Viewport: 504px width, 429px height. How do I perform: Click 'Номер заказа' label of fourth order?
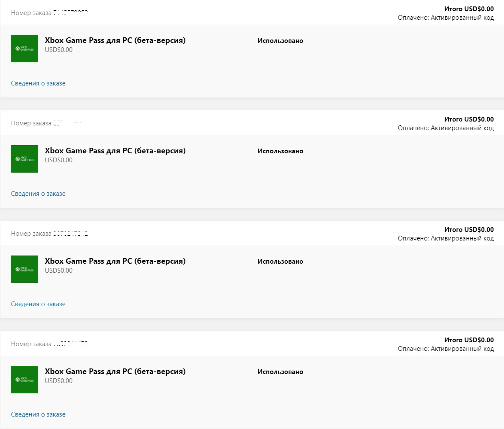click(31, 344)
